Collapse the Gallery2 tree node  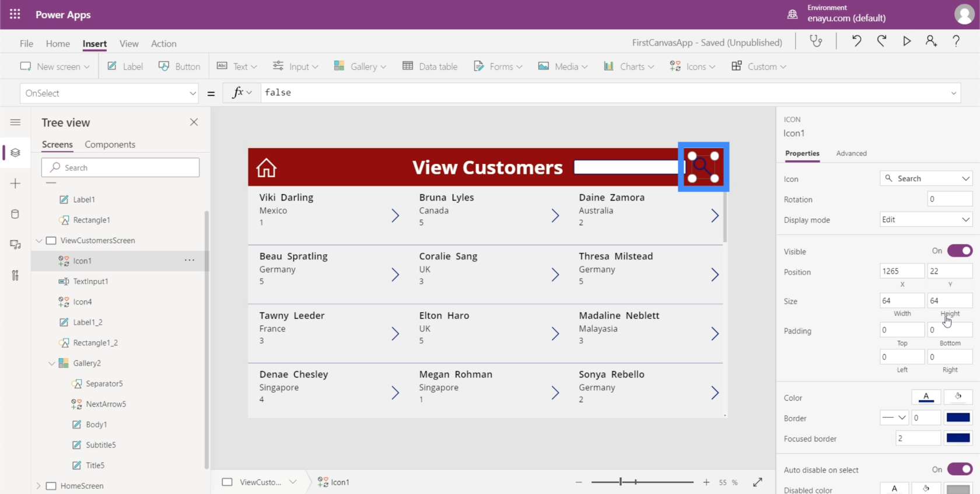tap(51, 363)
